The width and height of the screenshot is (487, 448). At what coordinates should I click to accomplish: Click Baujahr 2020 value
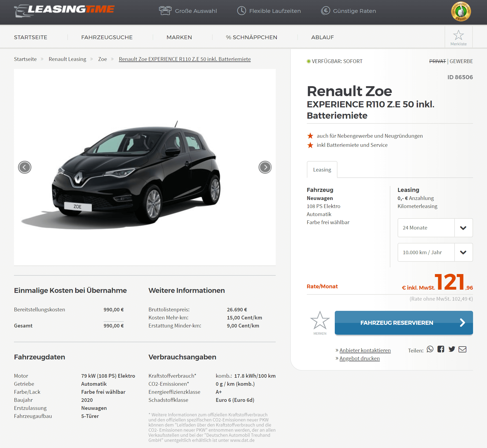pyautogui.click(x=87, y=400)
